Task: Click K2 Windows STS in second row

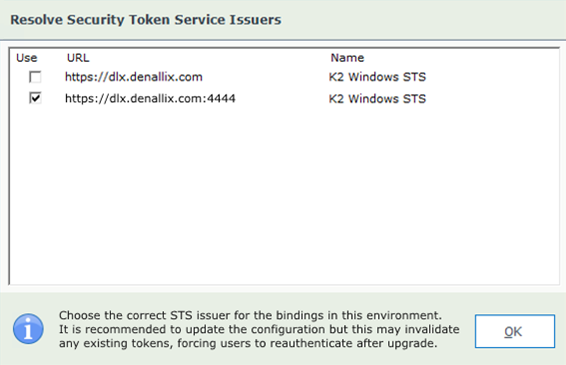Action: pyautogui.click(x=377, y=99)
